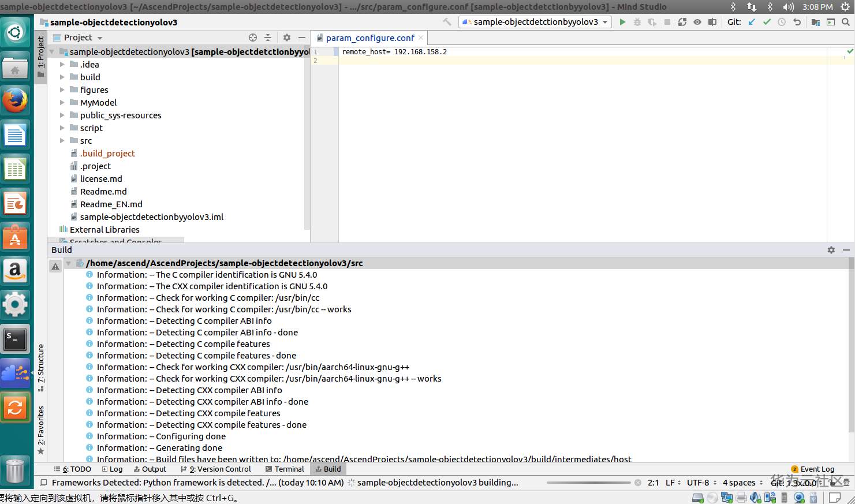Expand the .idea folder
This screenshot has width=855, height=504.
pos(62,65)
